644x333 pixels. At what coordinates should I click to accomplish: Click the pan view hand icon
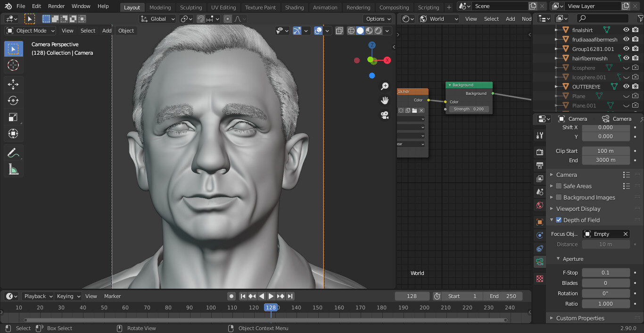pyautogui.click(x=385, y=100)
